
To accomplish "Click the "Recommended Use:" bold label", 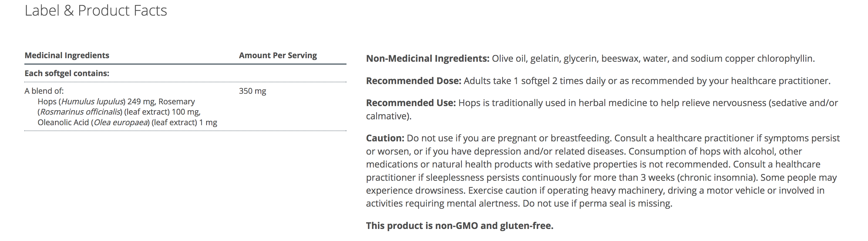I will point(411,103).
